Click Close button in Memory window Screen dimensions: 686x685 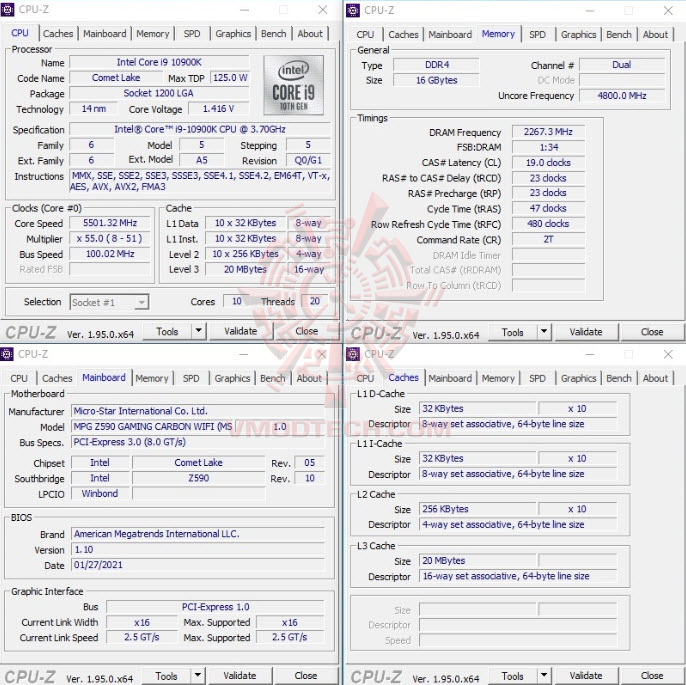(652, 332)
